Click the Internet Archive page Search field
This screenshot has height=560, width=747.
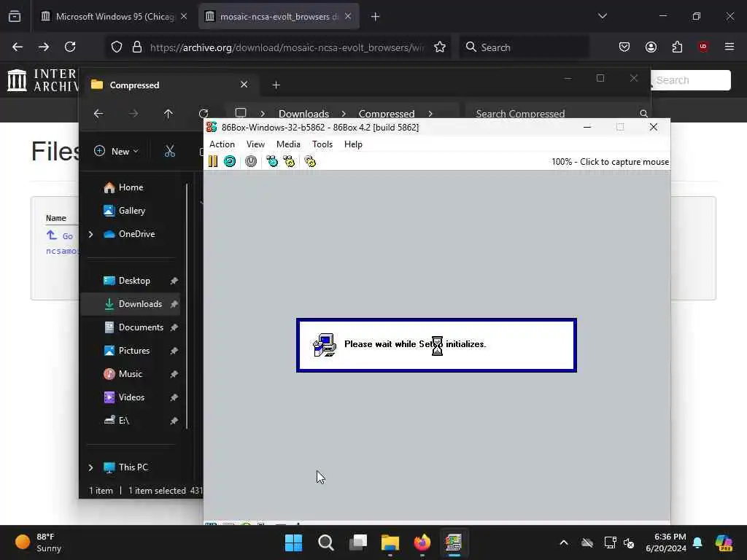[691, 80]
